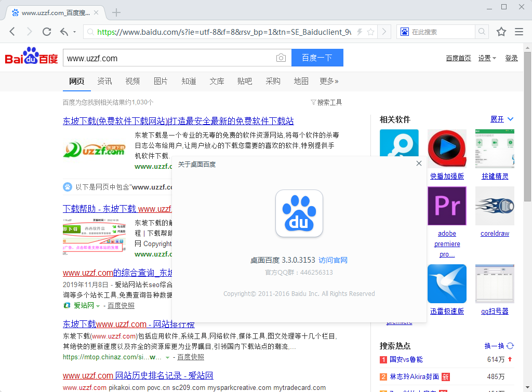Screen dimensions: 532x392
Task: Click the coreldraw flaming icon
Action: [495, 206]
